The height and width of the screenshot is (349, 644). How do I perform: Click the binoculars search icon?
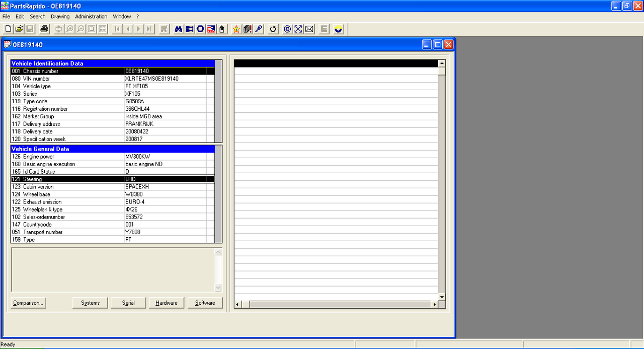178,29
